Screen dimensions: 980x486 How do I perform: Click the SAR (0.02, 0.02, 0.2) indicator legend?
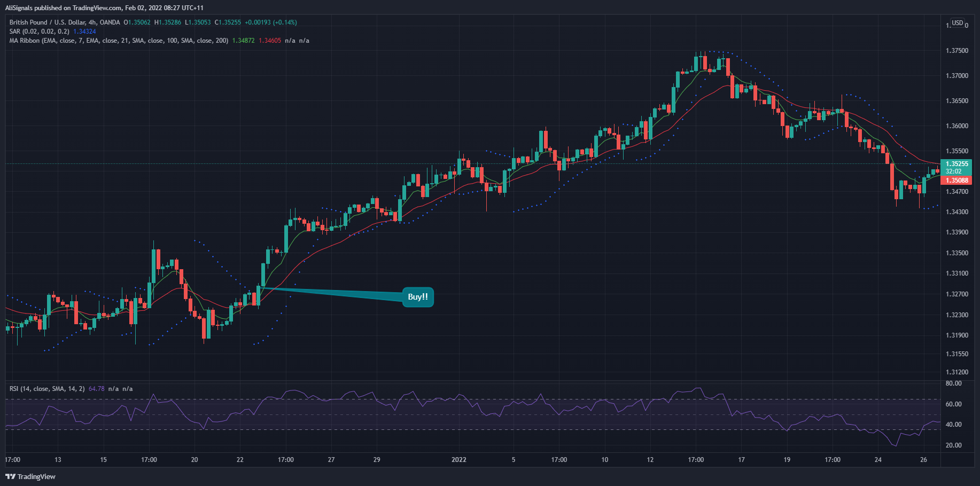point(39,32)
